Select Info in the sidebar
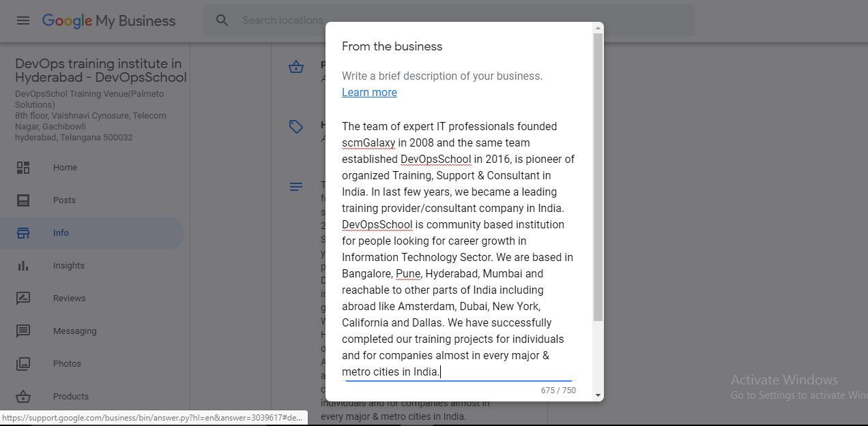The width and height of the screenshot is (868, 426). (x=92, y=233)
